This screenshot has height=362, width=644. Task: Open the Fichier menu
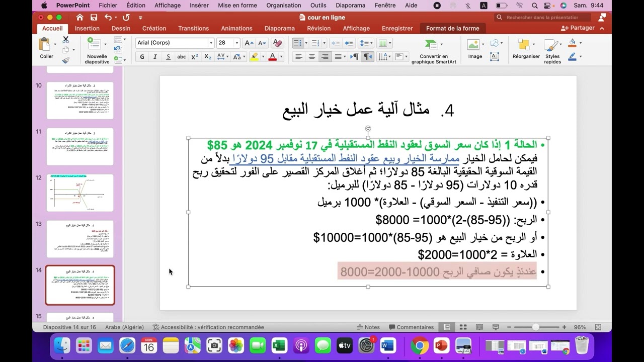108,5
